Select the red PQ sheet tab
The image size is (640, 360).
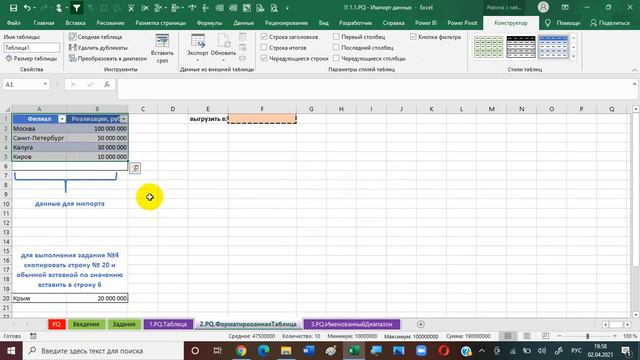click(x=56, y=324)
